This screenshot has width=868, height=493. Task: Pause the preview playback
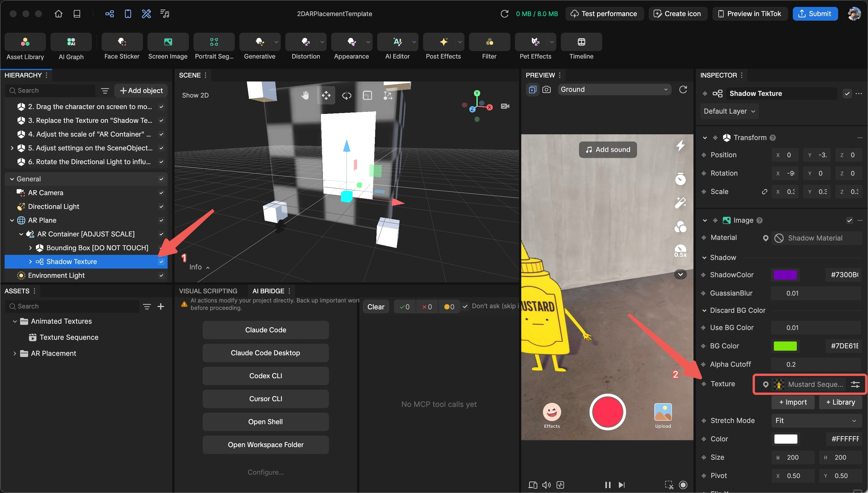pyautogui.click(x=608, y=485)
